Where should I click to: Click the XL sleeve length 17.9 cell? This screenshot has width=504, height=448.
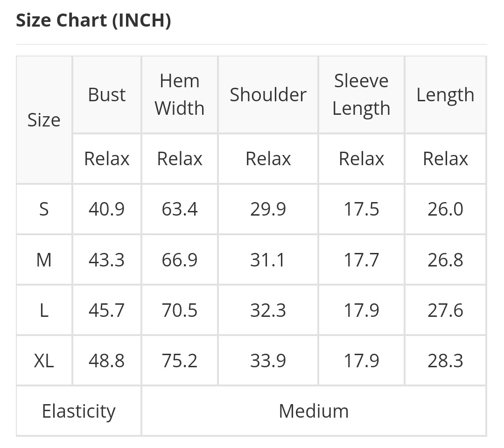pyautogui.click(x=361, y=361)
